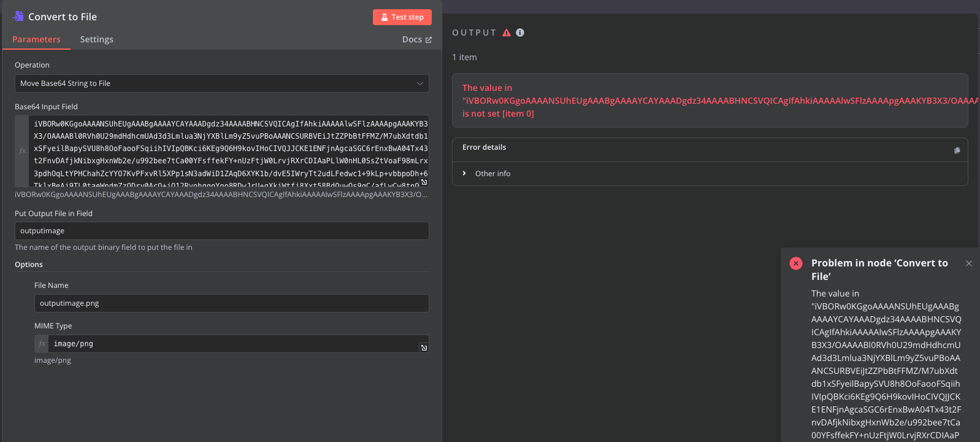Dismiss the 'Problem in node' notification
The image size is (980, 442).
point(969,263)
